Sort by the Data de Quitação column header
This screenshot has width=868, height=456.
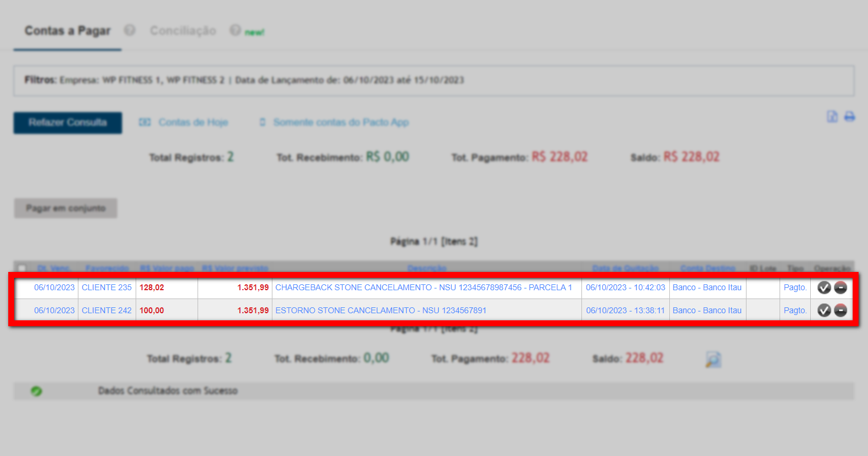625,268
